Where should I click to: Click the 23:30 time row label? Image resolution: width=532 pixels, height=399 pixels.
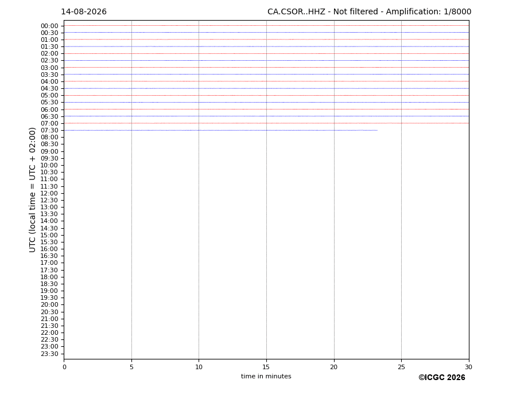(x=49, y=354)
